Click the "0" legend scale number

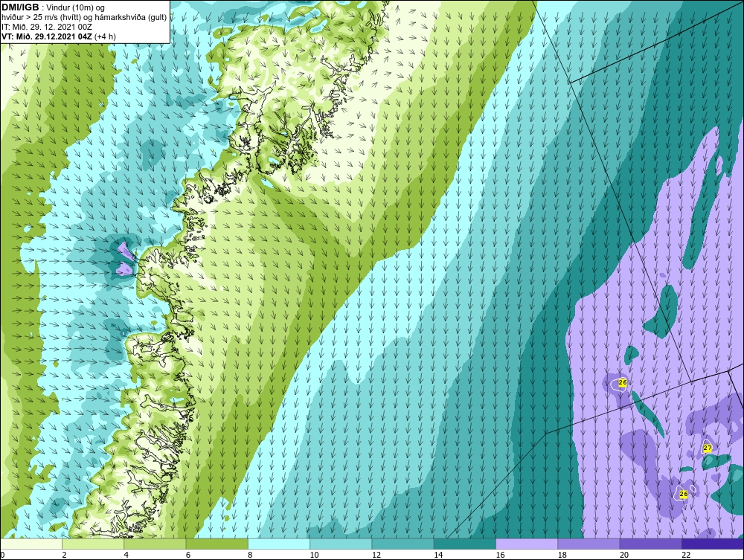2,556
